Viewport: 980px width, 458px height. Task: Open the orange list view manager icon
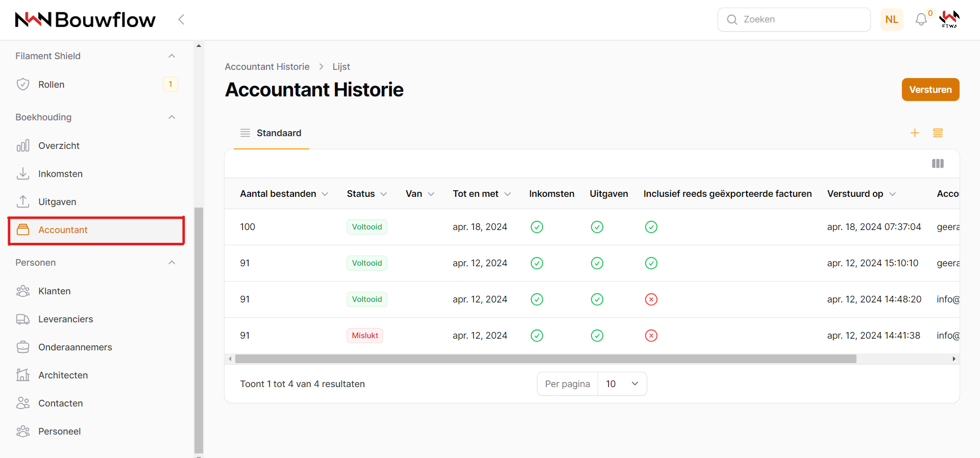938,133
